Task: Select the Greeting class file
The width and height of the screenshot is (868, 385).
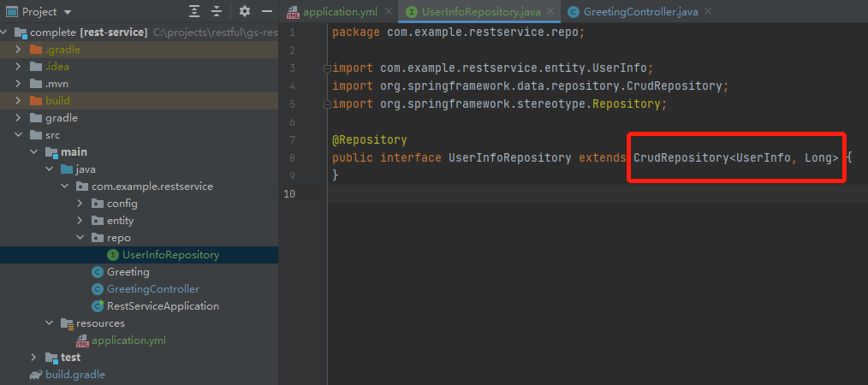Action: pyautogui.click(x=128, y=272)
